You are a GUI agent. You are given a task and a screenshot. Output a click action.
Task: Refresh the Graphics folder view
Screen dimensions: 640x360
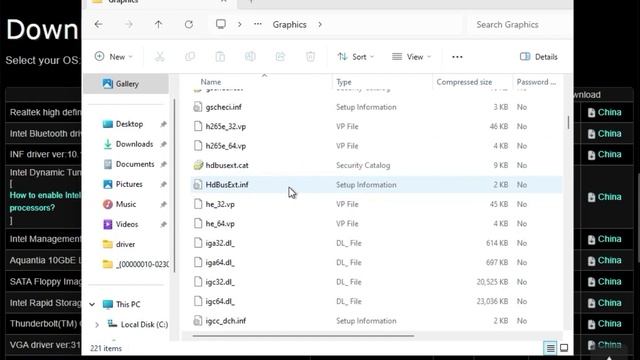point(189,24)
